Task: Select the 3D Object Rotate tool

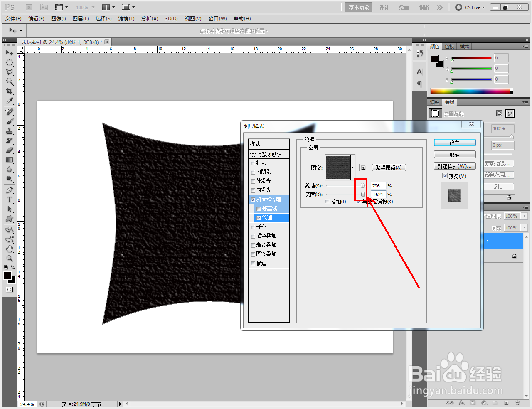Action: (x=10, y=230)
